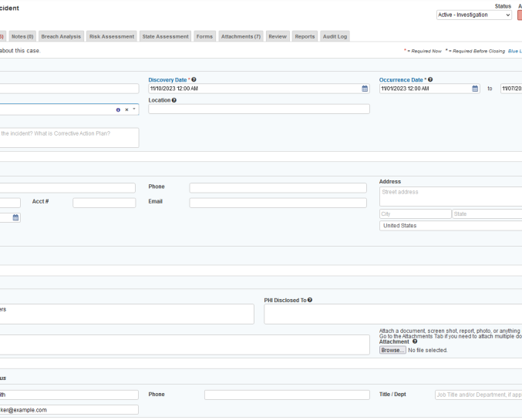
Task: Click the Attachment help icon
Action: point(415,341)
